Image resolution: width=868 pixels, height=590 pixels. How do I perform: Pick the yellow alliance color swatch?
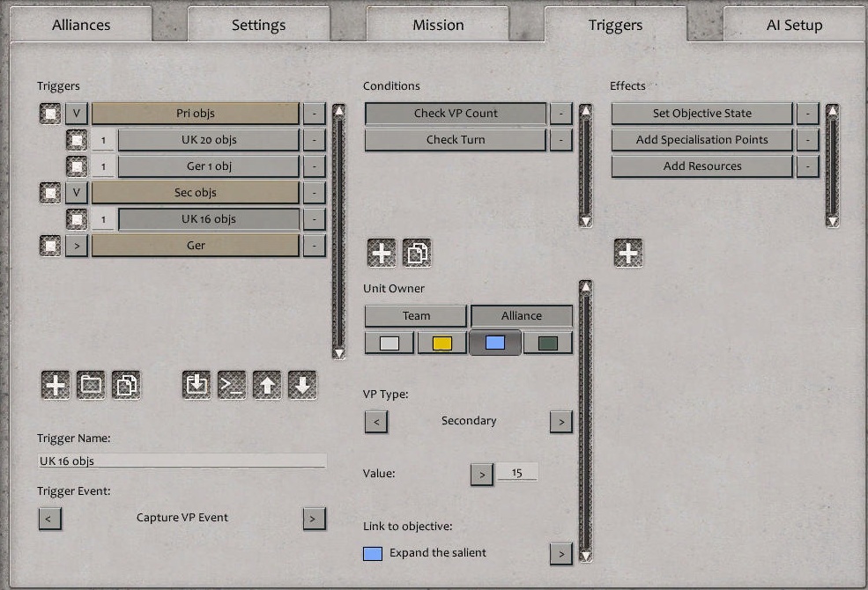pyautogui.click(x=441, y=342)
